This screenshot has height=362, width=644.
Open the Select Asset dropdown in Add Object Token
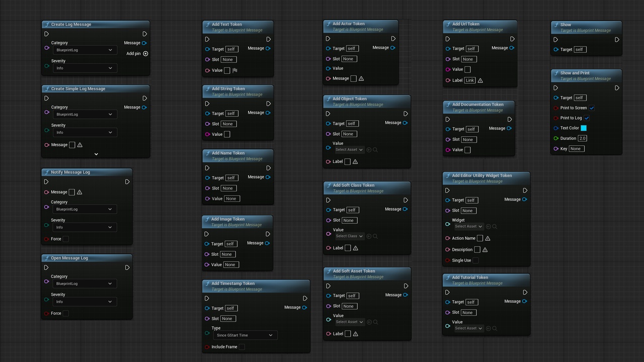click(x=349, y=150)
